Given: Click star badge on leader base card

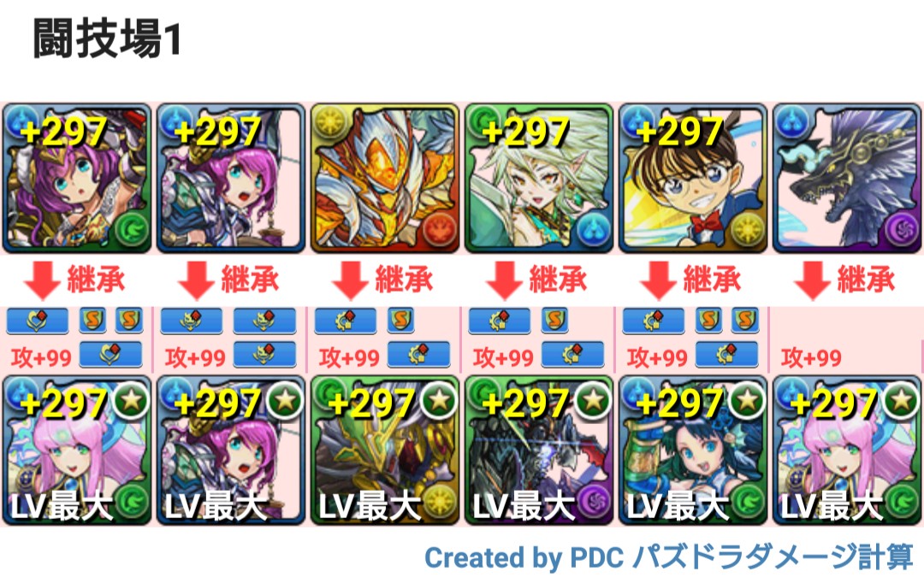Looking at the screenshot, I should (132, 401).
